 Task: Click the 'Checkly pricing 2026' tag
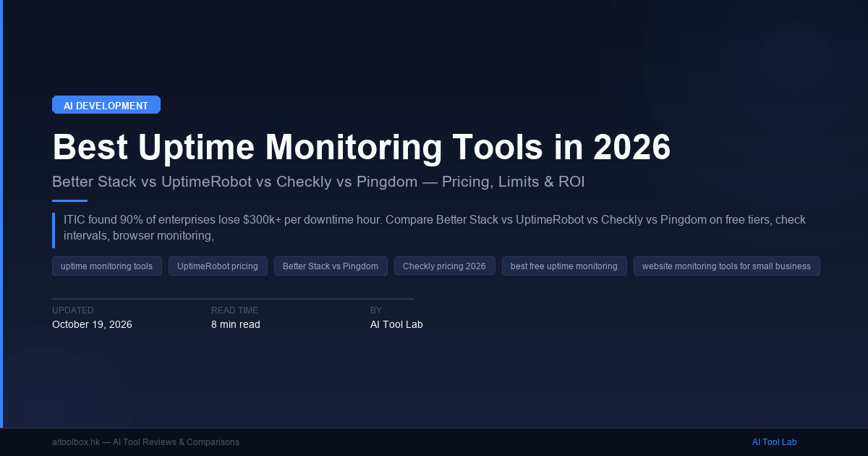tap(444, 266)
